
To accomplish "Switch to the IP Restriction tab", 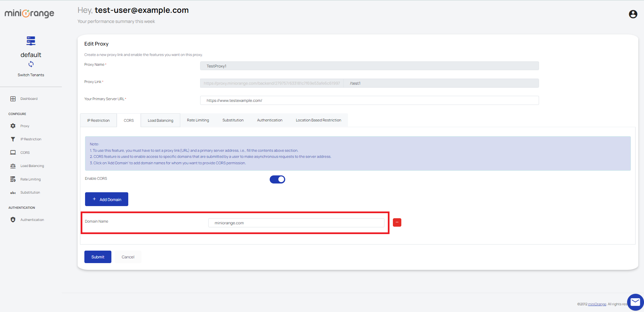I will click(98, 120).
